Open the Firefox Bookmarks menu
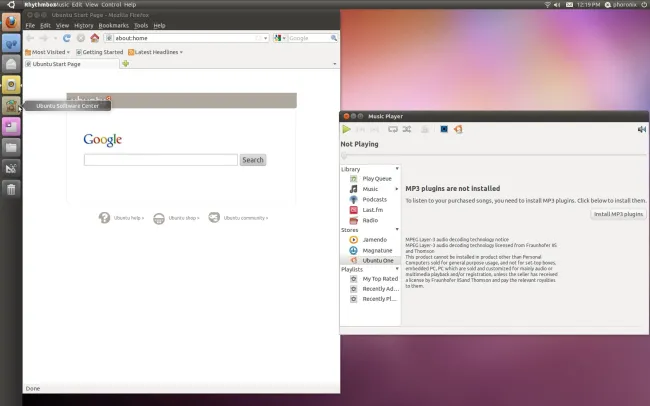Viewport: 650px width, 406px height. point(114,26)
